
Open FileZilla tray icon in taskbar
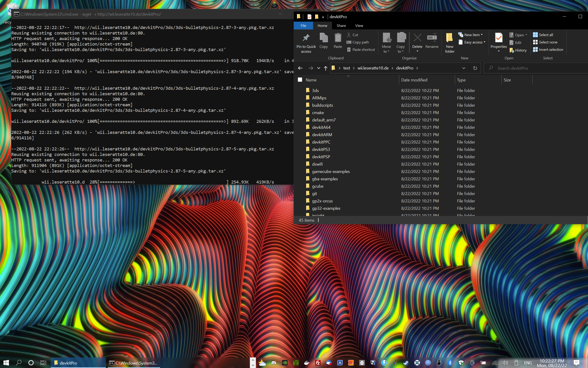pyautogui.click(x=318, y=363)
